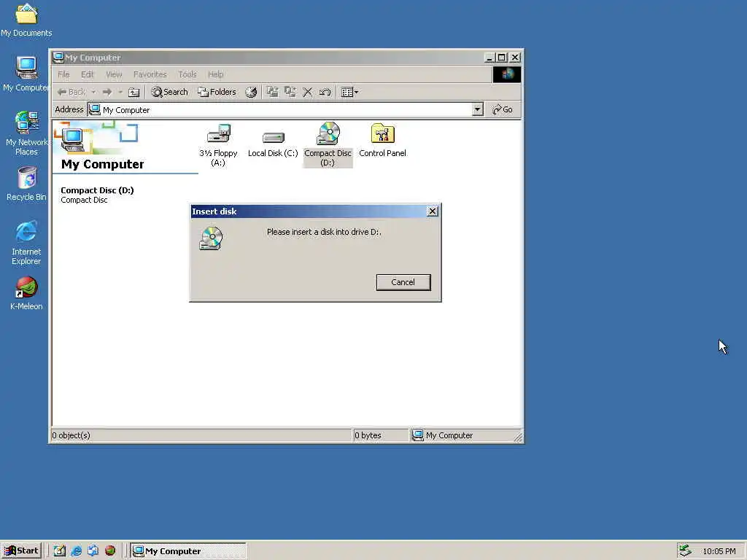The image size is (747, 560).
Task: Open the File menu
Action: (63, 74)
